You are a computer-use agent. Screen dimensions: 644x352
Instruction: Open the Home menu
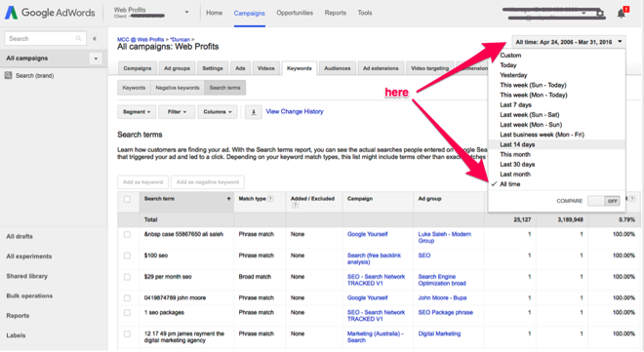coord(214,13)
